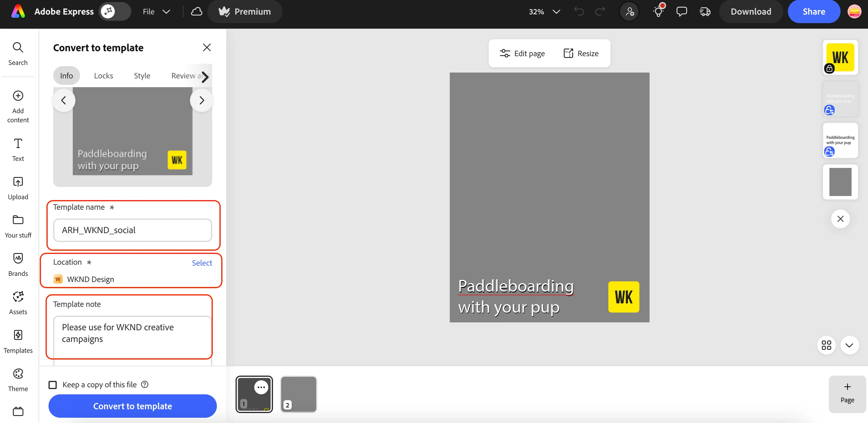Click the cloud sync status icon
This screenshot has width=868, height=423.
[x=196, y=11]
